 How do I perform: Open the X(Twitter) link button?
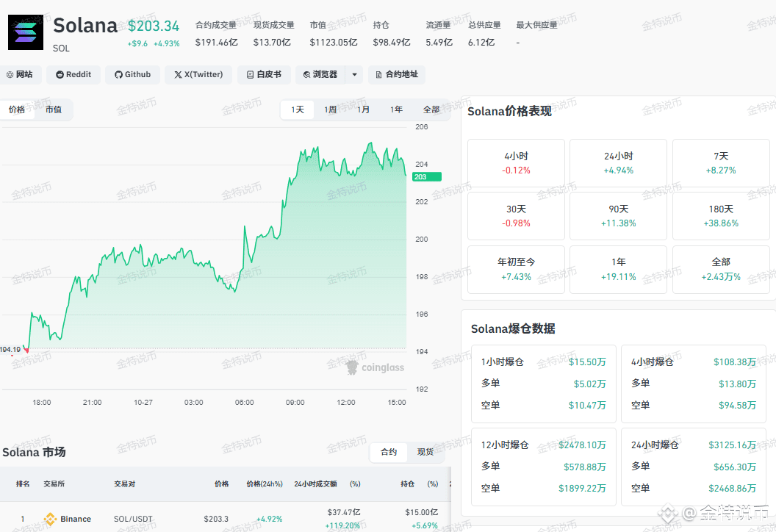click(x=198, y=75)
